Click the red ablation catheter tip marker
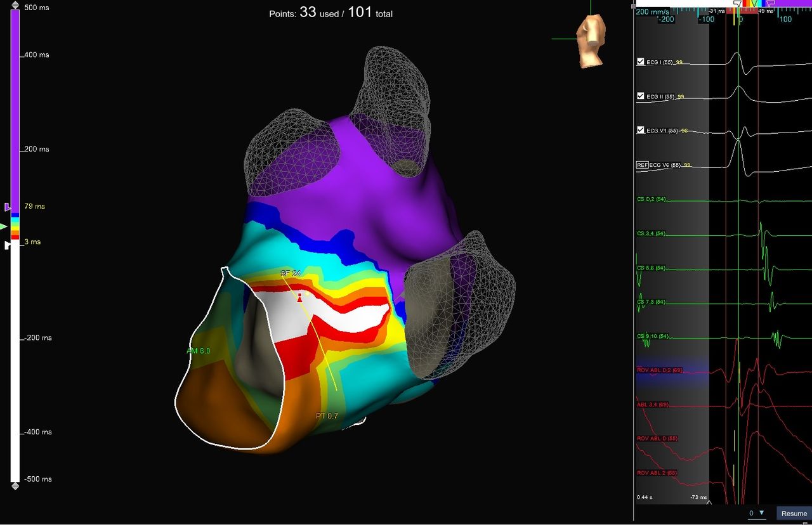Screen dimensions: 812x525 (x=300, y=298)
